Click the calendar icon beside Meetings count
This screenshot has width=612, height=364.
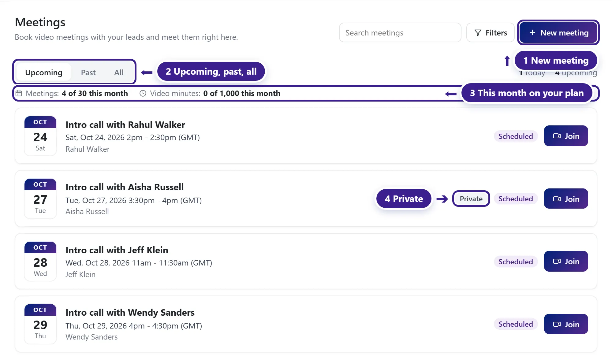pos(19,93)
